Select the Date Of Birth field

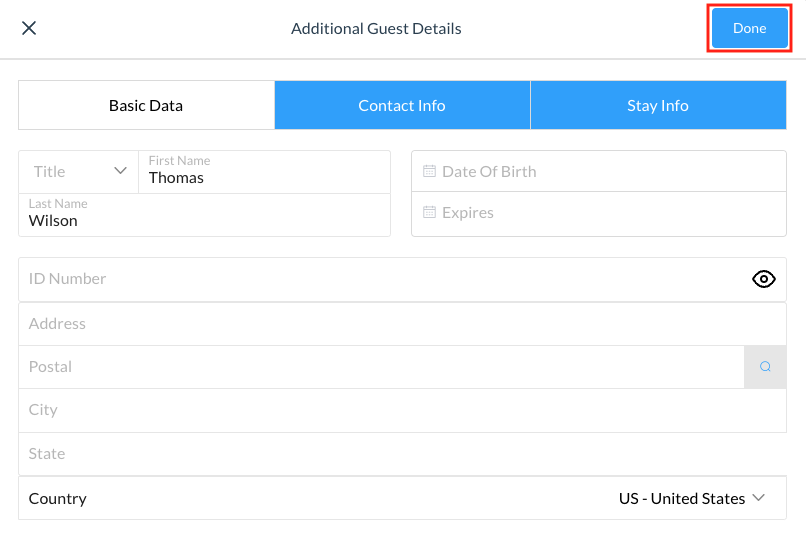(x=600, y=171)
